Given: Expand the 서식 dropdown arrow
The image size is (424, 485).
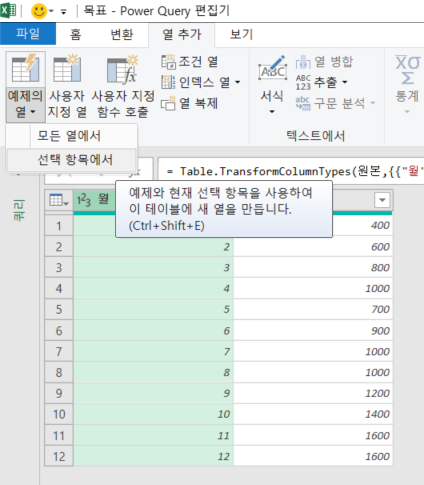Looking at the screenshot, I should point(272,112).
